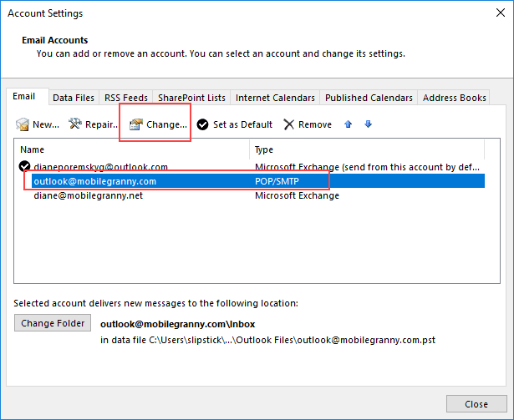This screenshot has width=514, height=420.
Task: Open the Internet Calendars tab
Action: tap(275, 98)
